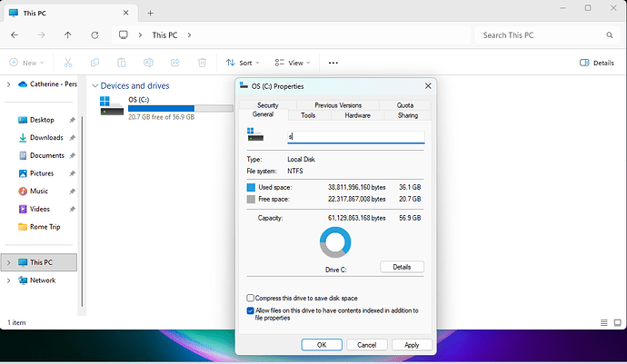Expand the This PC tree node
Screen dimensions: 627x364
click(x=8, y=262)
